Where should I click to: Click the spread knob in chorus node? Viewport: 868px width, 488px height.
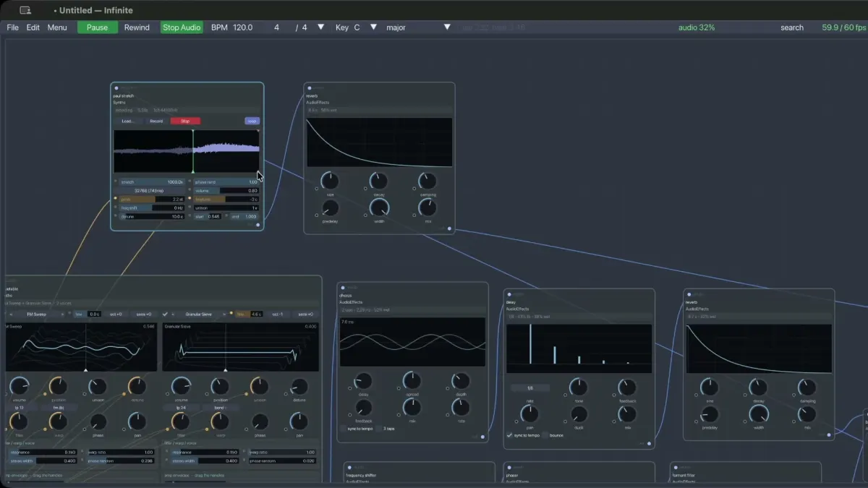412,380
